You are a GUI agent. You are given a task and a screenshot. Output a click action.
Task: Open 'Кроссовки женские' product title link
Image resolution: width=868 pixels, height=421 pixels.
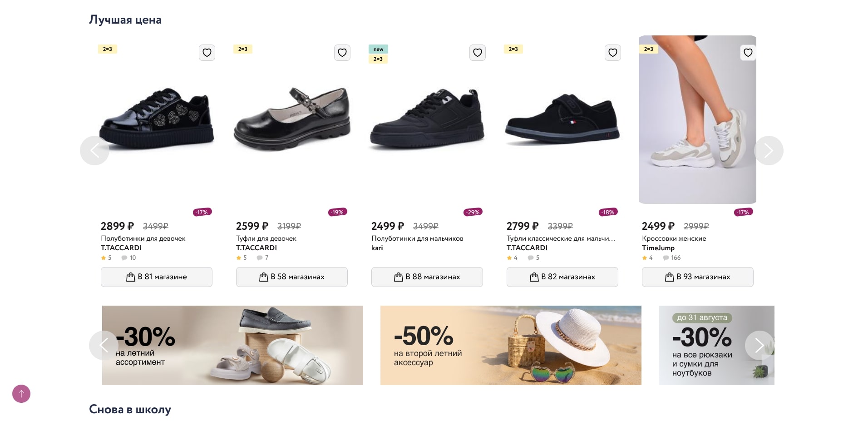674,238
